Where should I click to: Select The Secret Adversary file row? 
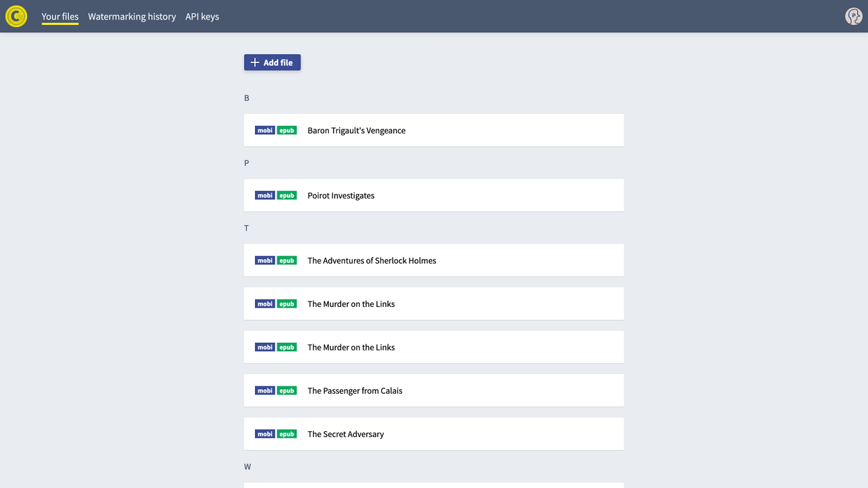point(434,434)
